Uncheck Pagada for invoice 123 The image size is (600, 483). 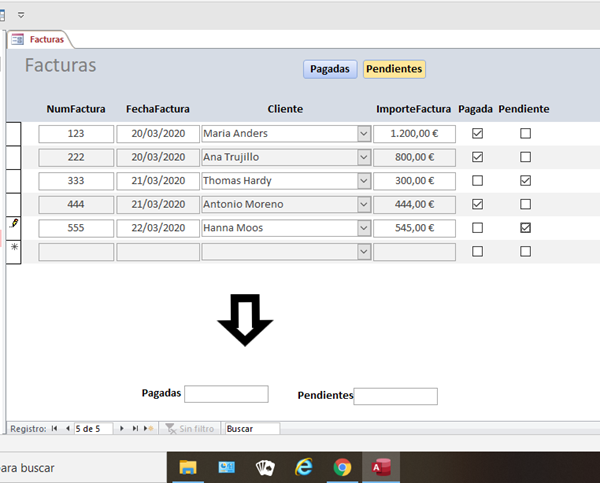pos(477,133)
